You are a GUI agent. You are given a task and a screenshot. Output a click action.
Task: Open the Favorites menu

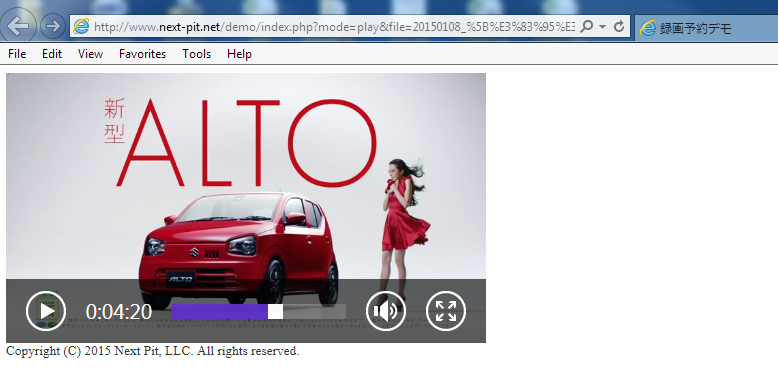tap(142, 54)
